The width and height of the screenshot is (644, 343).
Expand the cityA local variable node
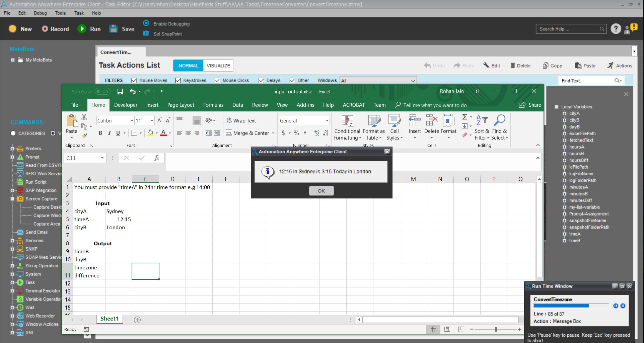pyautogui.click(x=565, y=113)
